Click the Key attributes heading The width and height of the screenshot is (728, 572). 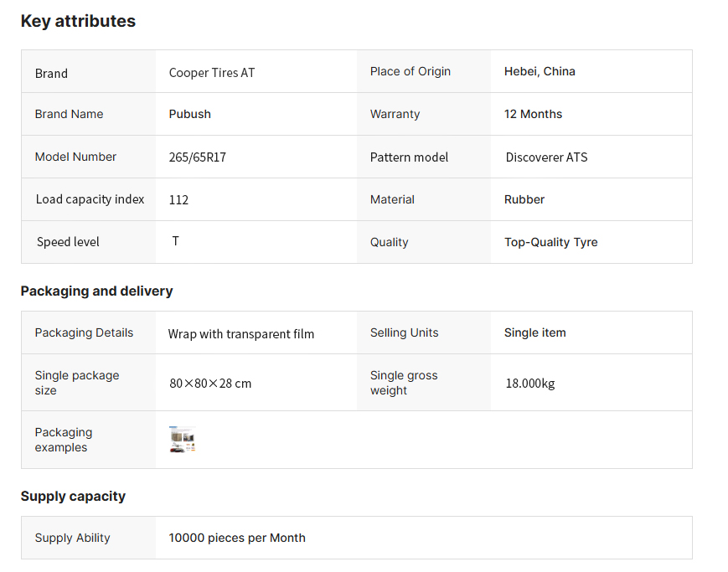pyautogui.click(x=78, y=22)
